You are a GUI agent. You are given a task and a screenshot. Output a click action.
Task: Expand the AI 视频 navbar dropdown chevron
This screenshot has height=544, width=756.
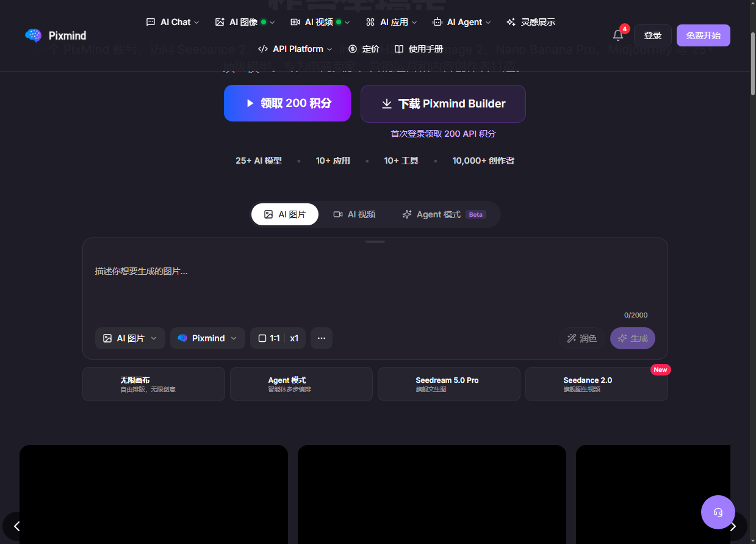tap(347, 22)
